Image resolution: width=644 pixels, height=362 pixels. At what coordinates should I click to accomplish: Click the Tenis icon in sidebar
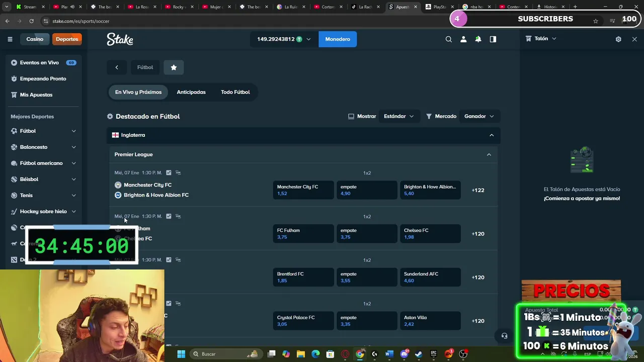(14, 195)
